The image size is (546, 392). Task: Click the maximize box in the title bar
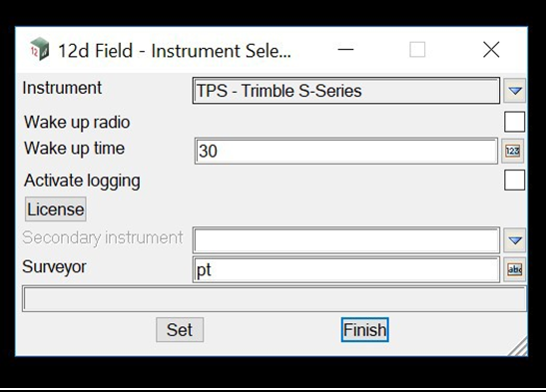pyautogui.click(x=417, y=50)
